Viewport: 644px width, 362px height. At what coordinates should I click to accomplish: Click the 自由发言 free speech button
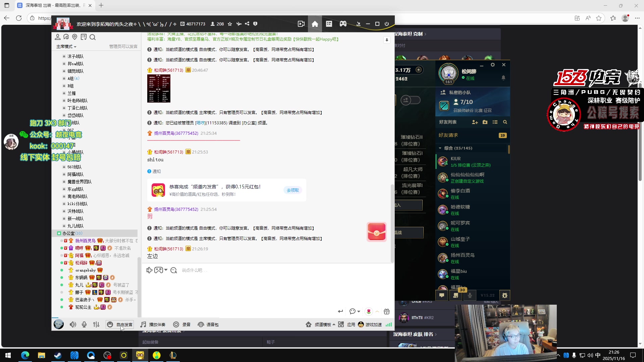point(120,324)
